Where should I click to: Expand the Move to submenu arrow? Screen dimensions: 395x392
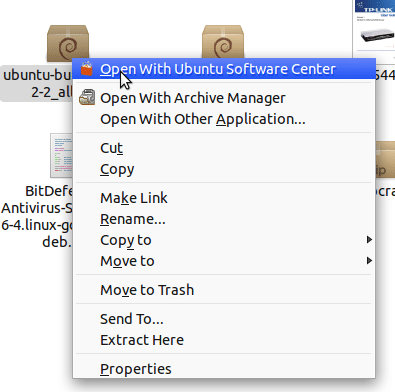click(x=369, y=260)
